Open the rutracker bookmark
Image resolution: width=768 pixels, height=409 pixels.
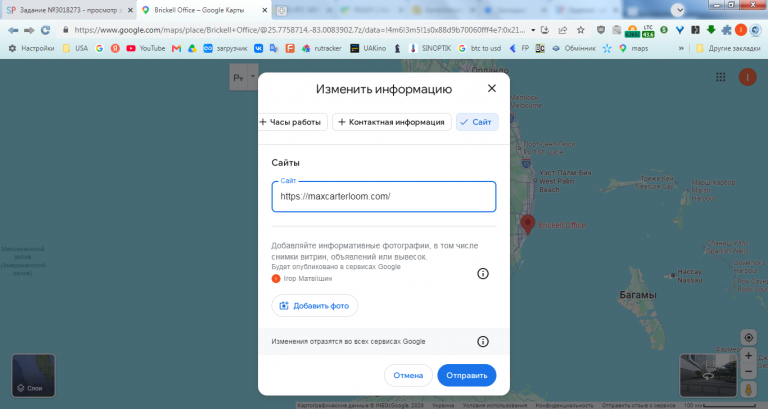[321, 48]
